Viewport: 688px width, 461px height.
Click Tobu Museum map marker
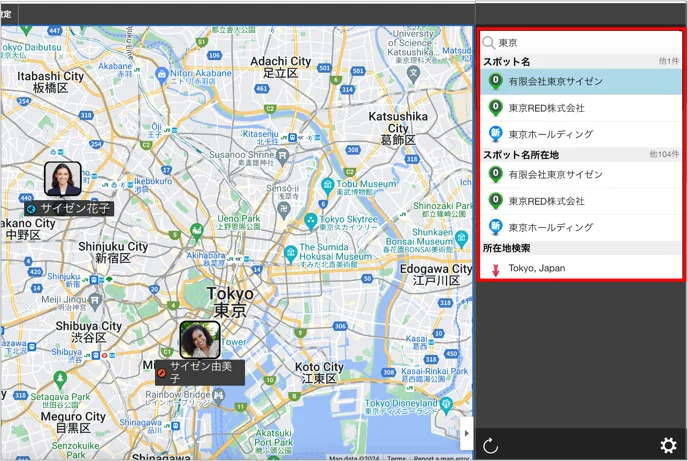pyautogui.click(x=327, y=186)
